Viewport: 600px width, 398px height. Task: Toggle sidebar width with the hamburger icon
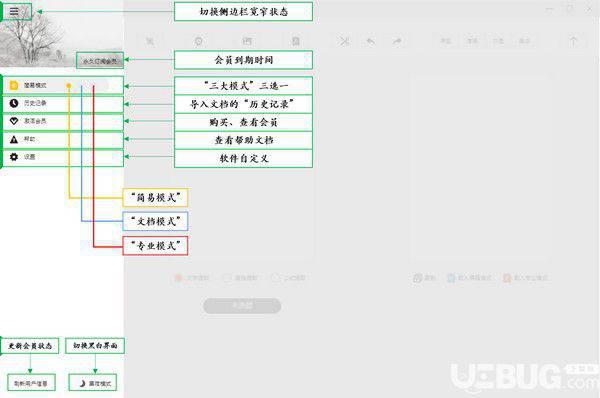14,11
